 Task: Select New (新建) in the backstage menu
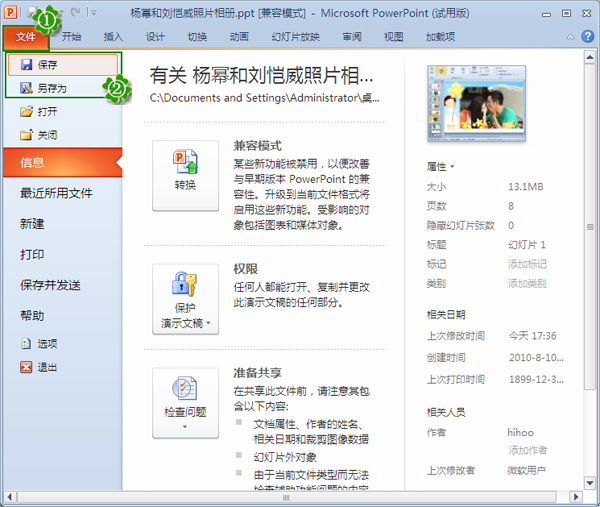[x=32, y=224]
